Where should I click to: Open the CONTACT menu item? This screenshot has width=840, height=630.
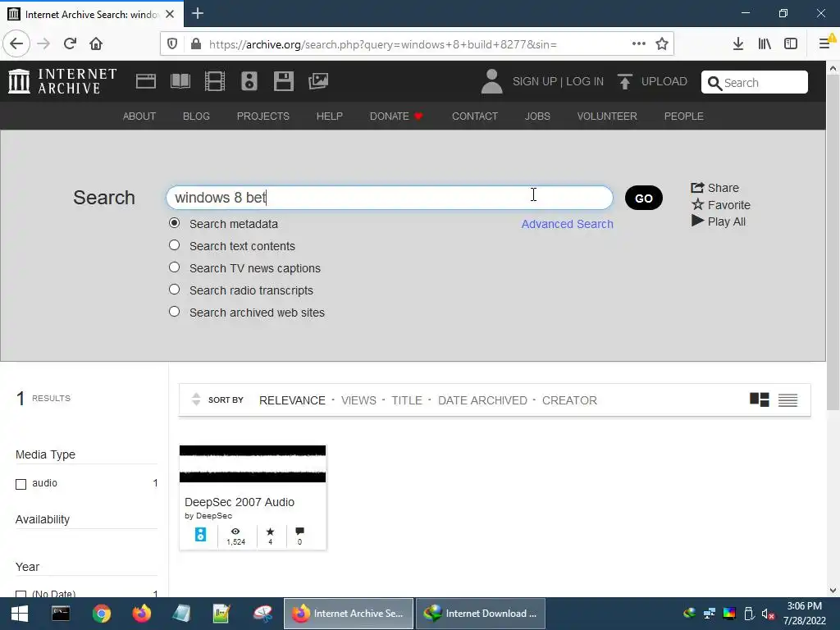tap(475, 116)
